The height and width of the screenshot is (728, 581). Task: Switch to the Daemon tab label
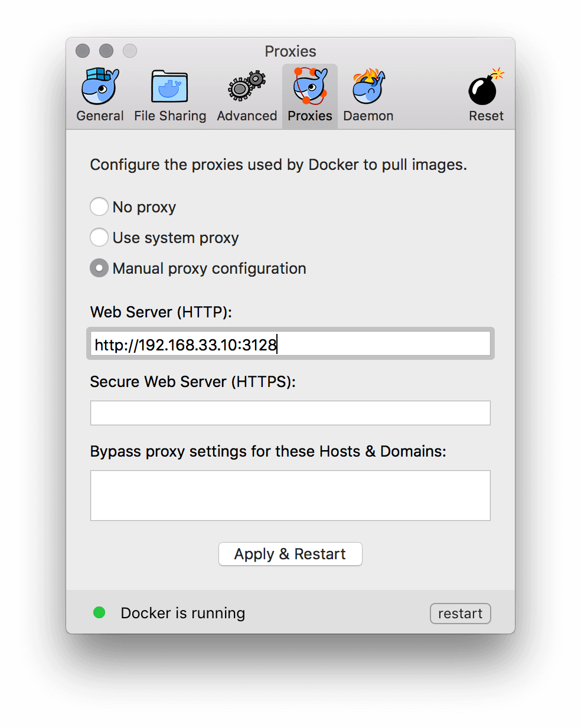tap(368, 116)
